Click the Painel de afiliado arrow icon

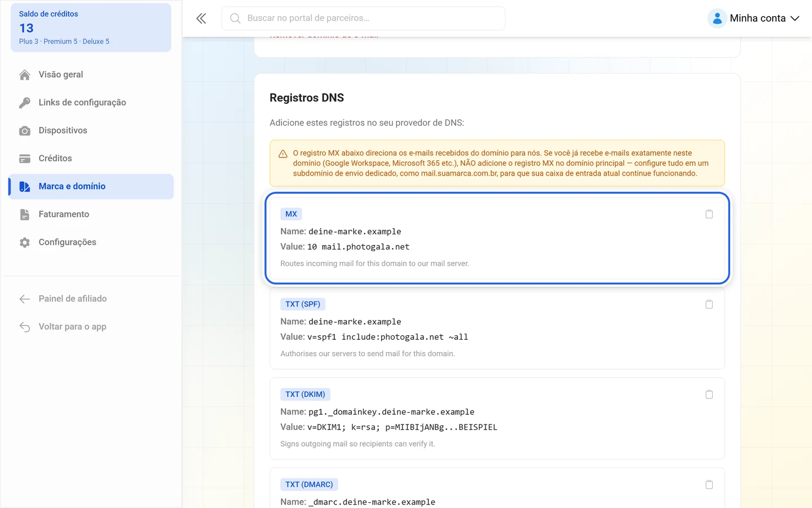(x=25, y=299)
